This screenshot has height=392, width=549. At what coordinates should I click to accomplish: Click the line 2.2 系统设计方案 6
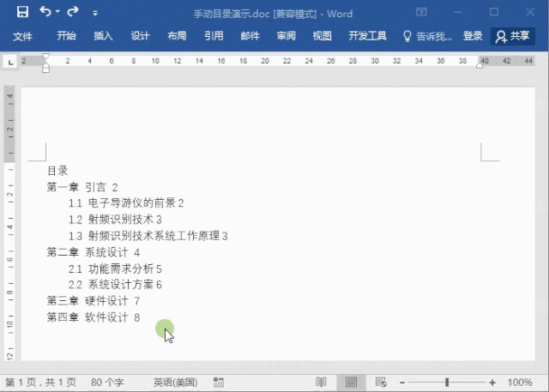(115, 285)
